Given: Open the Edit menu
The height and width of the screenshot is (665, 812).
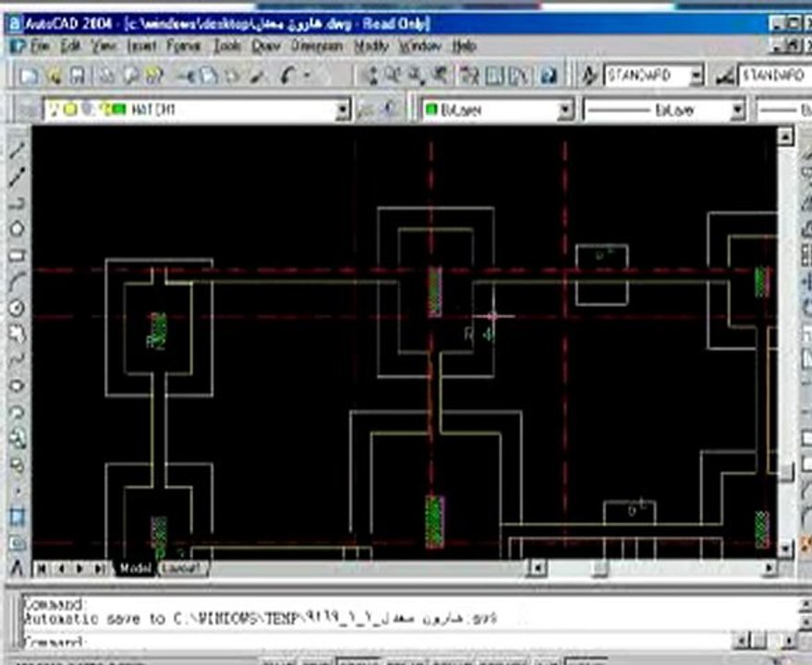Looking at the screenshot, I should 70,46.
